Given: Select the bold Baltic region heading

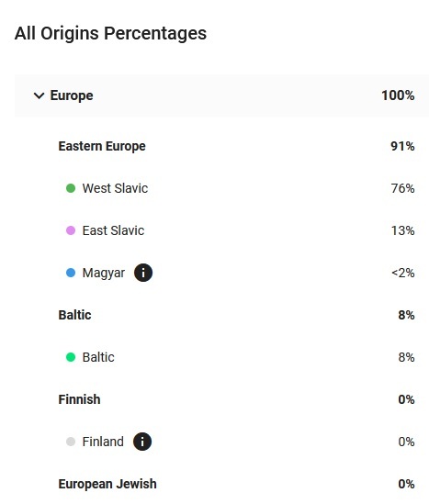Looking at the screenshot, I should click(x=74, y=315).
